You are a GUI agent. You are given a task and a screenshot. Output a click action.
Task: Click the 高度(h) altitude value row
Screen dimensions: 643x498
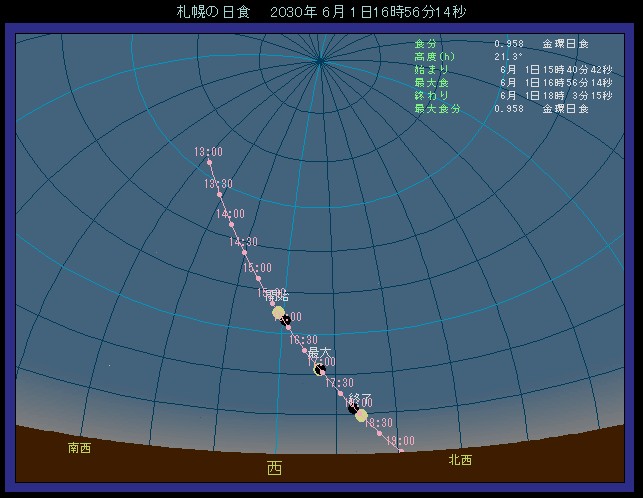462,57
